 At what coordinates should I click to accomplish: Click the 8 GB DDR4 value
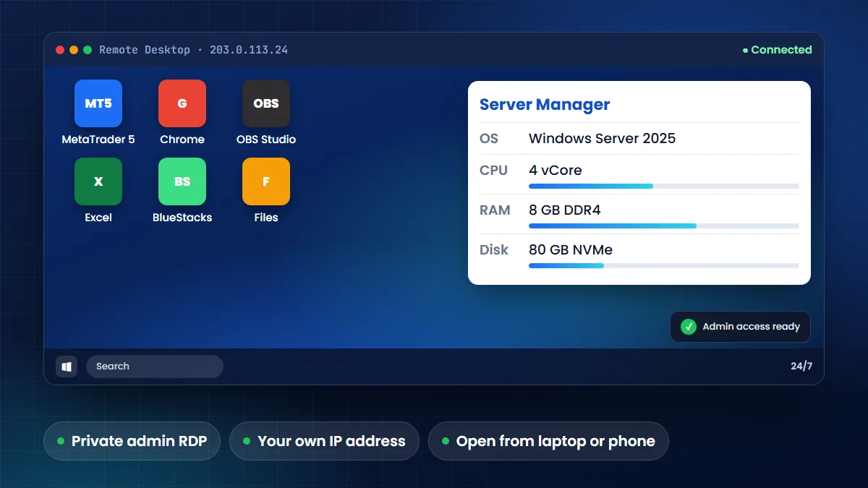[565, 210]
